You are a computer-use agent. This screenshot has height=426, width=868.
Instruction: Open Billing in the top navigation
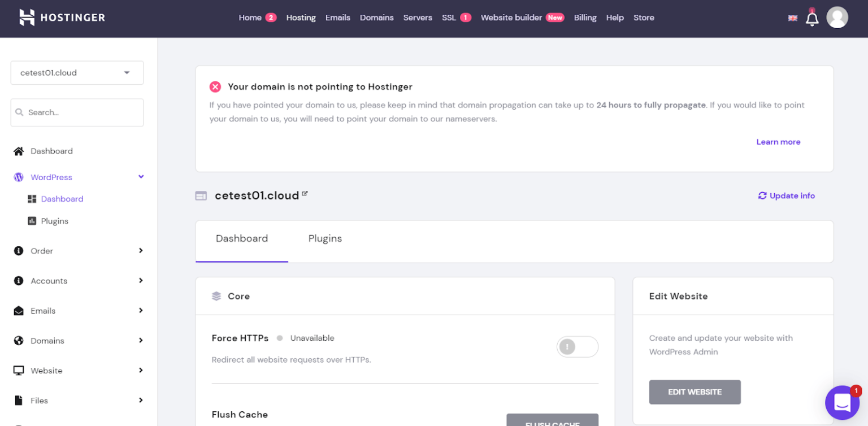pos(585,18)
